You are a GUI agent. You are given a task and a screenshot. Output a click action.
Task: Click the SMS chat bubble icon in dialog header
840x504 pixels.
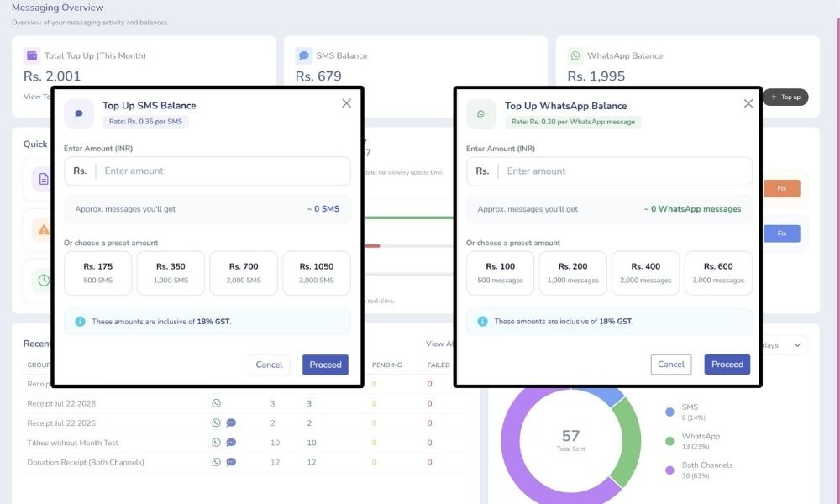[79, 113]
